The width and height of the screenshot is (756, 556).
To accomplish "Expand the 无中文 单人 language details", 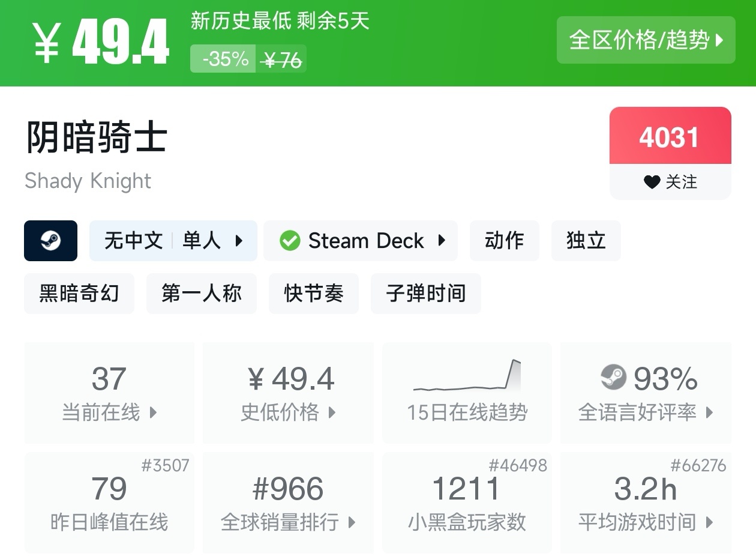I will point(173,241).
